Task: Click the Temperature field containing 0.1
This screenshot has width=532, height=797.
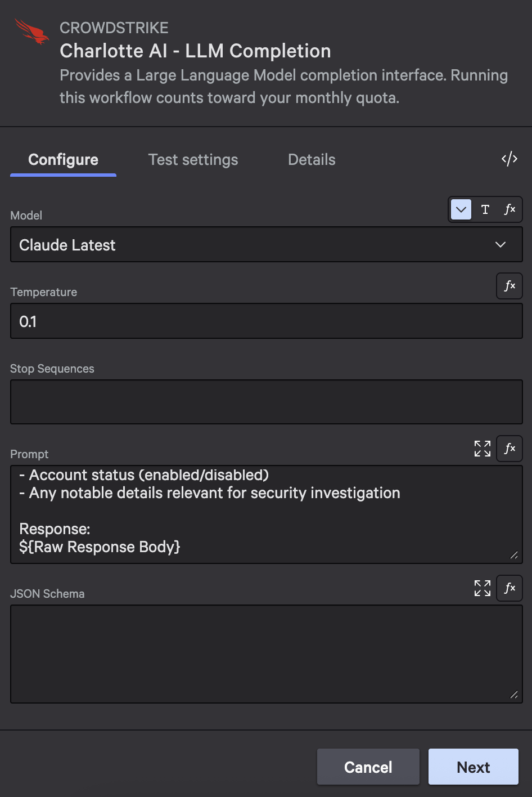Action: click(x=266, y=321)
